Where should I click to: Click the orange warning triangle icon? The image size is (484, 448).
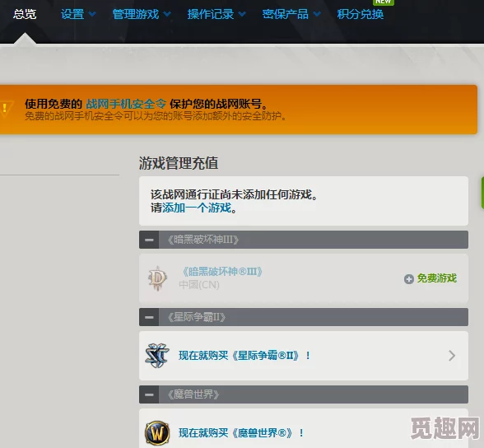(6, 109)
